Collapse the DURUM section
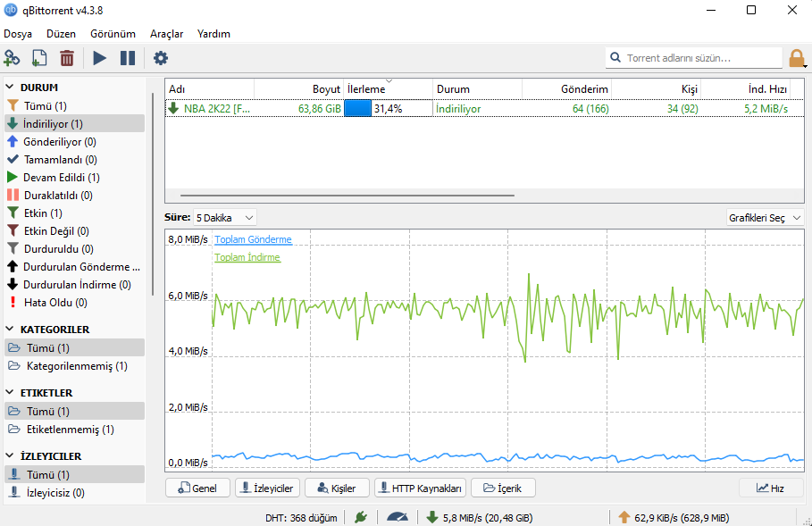The height and width of the screenshot is (526, 812). (x=9, y=87)
